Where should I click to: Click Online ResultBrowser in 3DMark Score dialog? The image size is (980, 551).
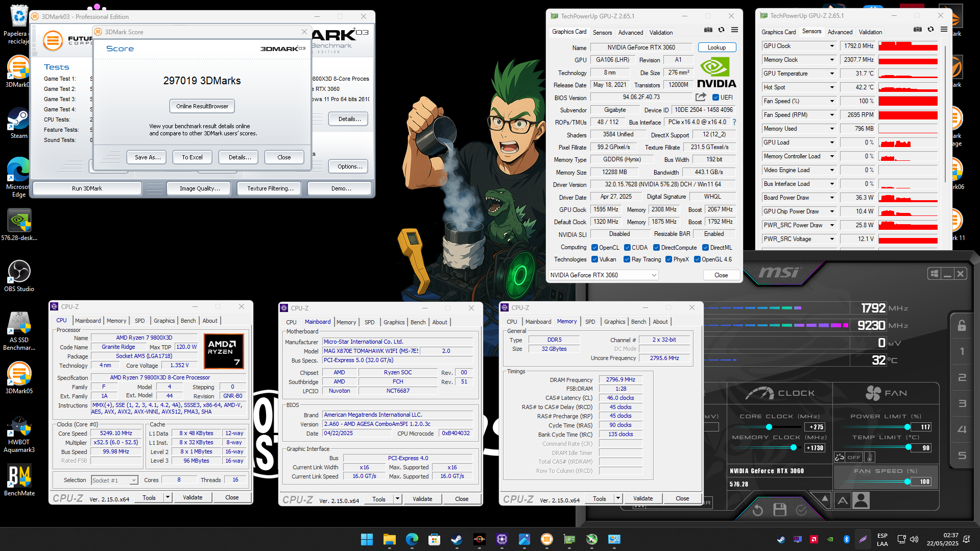pos(202,106)
